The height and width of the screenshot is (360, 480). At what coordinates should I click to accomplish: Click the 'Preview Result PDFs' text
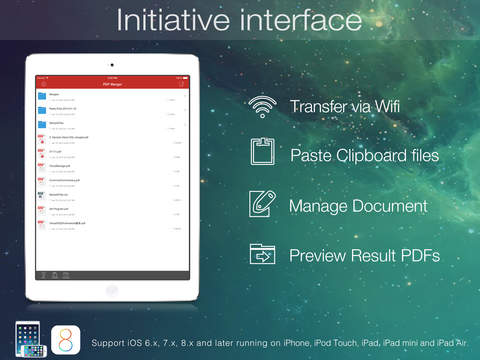point(364,256)
